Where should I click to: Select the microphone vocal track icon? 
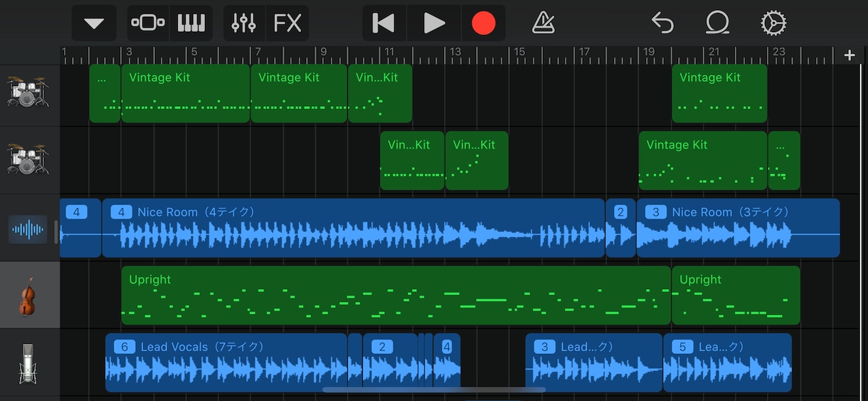28,363
